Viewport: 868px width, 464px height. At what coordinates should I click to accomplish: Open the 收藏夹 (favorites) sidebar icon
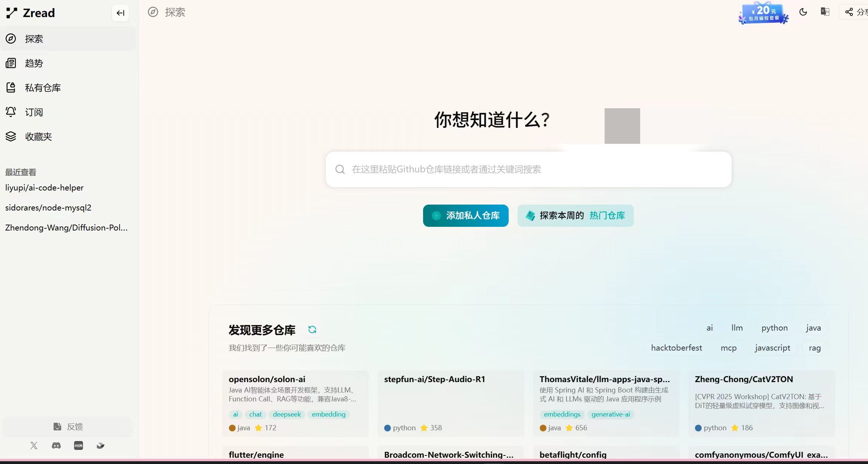pos(38,136)
